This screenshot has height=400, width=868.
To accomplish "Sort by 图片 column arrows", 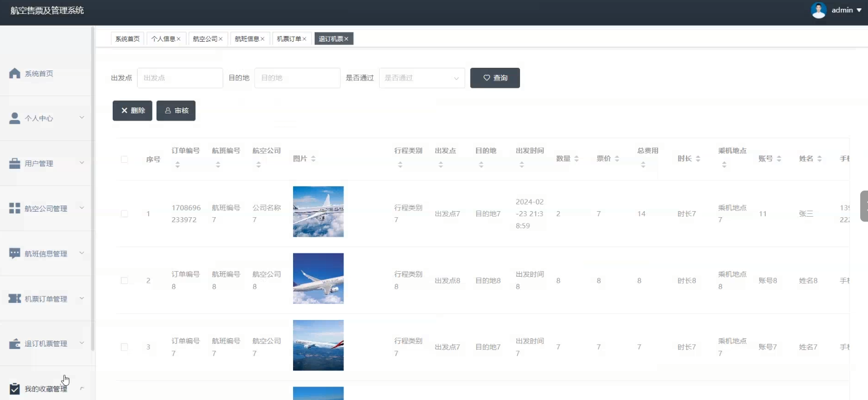I will click(313, 159).
